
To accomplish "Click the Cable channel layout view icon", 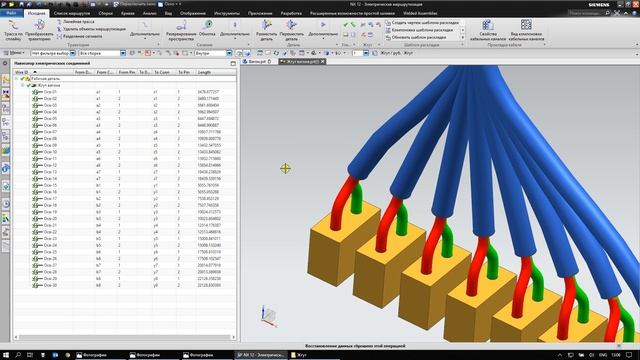I will click(527, 25).
